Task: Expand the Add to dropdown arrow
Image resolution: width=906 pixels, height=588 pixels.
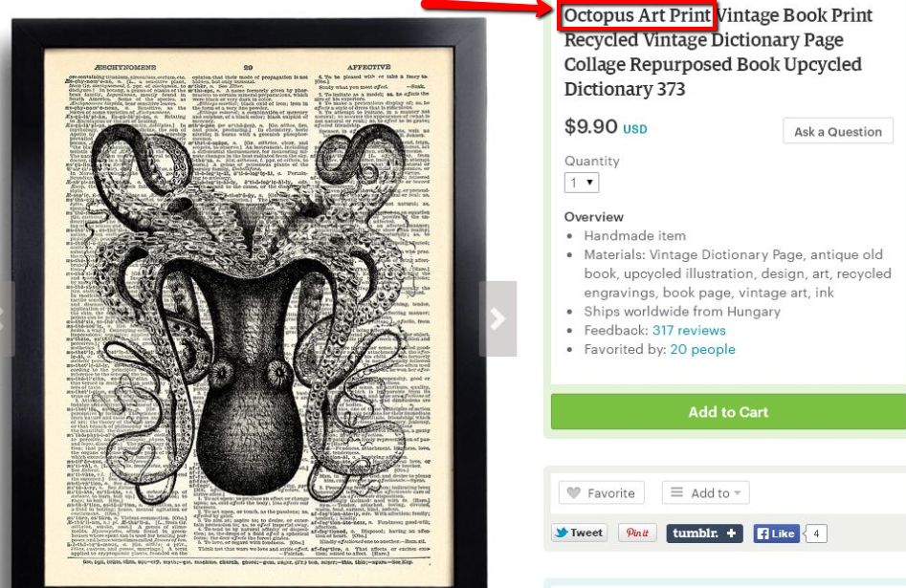Action: [x=738, y=493]
